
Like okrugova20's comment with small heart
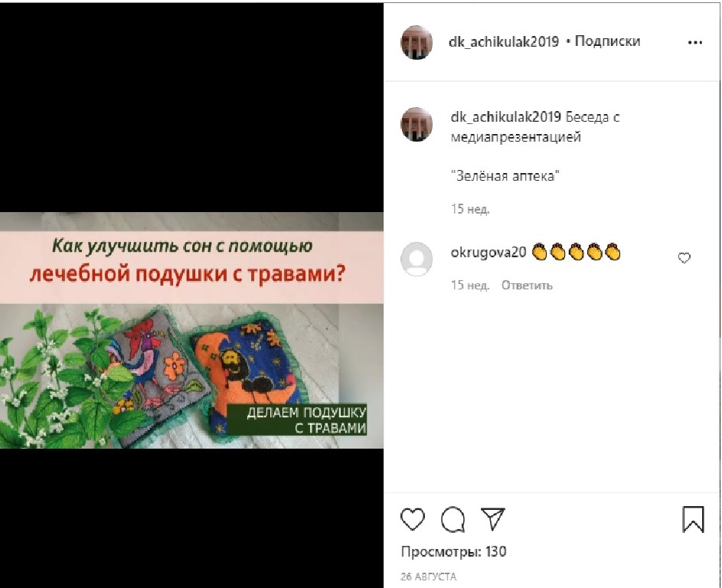point(684,258)
